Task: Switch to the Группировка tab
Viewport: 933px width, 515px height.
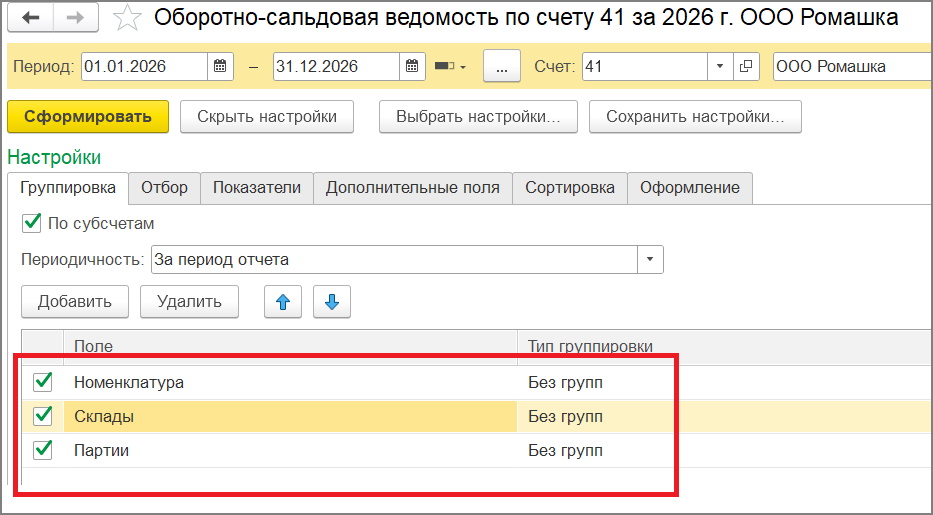Action: 68,188
